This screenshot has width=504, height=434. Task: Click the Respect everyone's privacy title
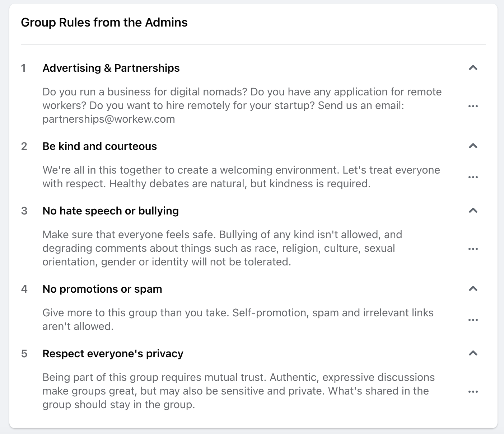(113, 354)
